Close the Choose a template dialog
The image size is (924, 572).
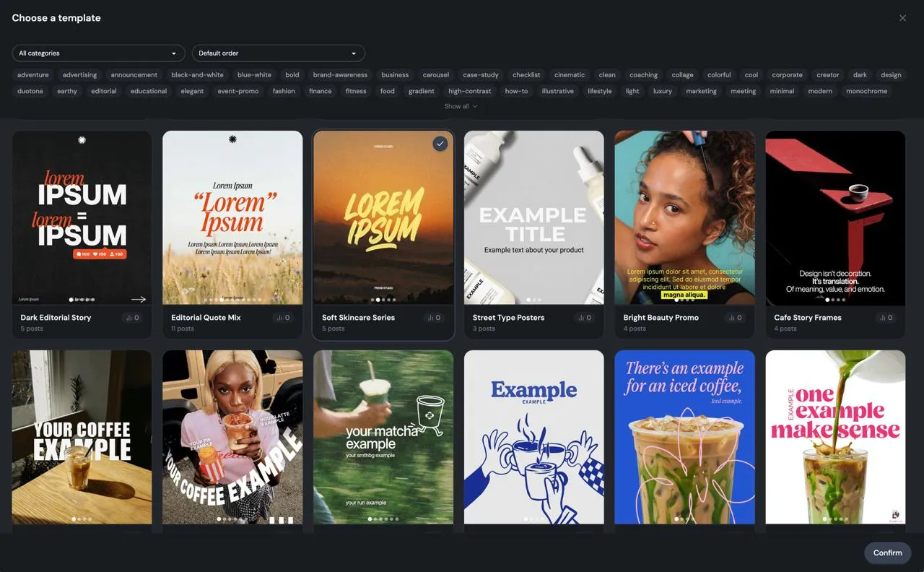[x=902, y=17]
